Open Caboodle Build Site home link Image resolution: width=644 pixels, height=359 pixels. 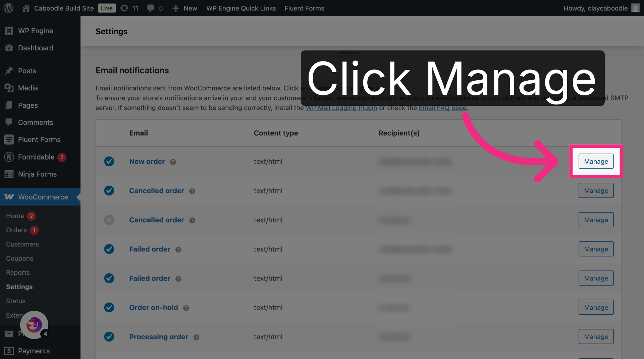coord(58,8)
